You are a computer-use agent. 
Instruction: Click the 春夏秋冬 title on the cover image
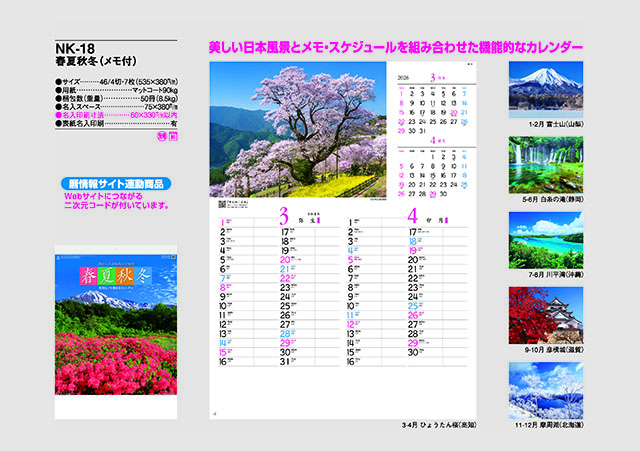(116, 276)
